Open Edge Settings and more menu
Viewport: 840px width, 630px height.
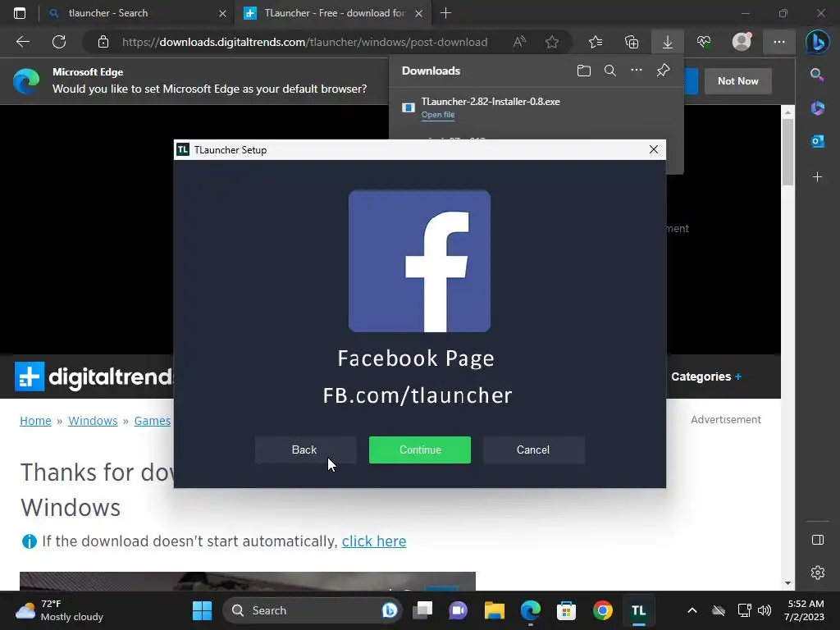(779, 42)
